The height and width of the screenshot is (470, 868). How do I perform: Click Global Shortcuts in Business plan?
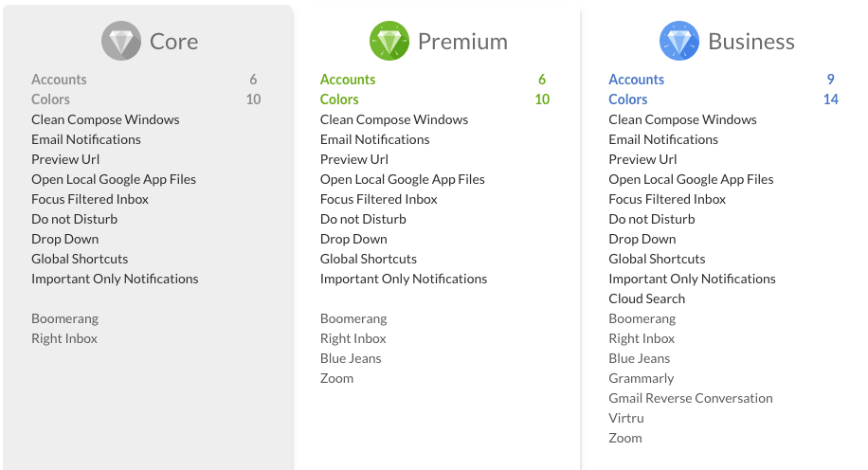click(x=657, y=259)
